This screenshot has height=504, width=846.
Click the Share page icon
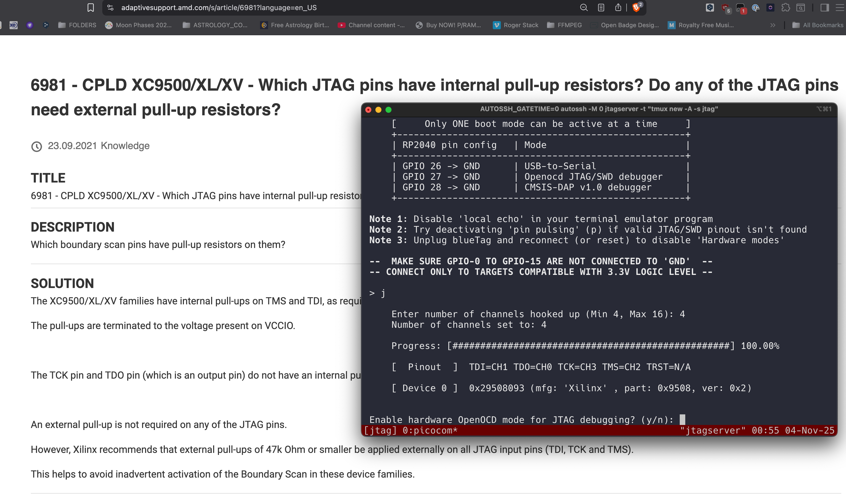pos(618,8)
